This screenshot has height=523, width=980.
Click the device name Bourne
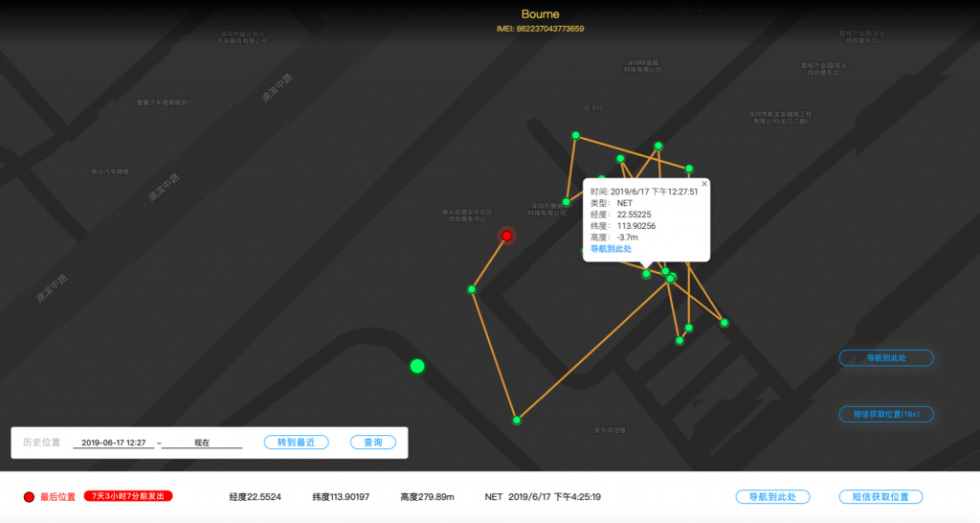pyautogui.click(x=540, y=14)
